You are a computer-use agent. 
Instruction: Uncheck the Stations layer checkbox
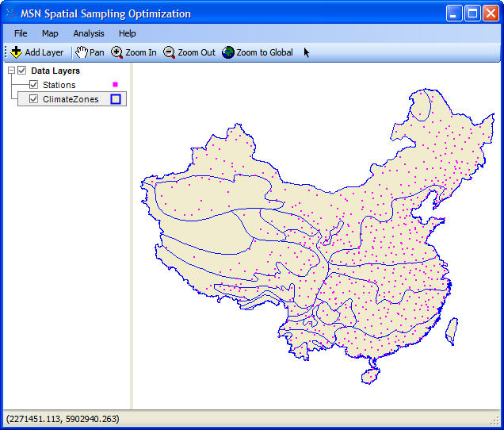(33, 85)
